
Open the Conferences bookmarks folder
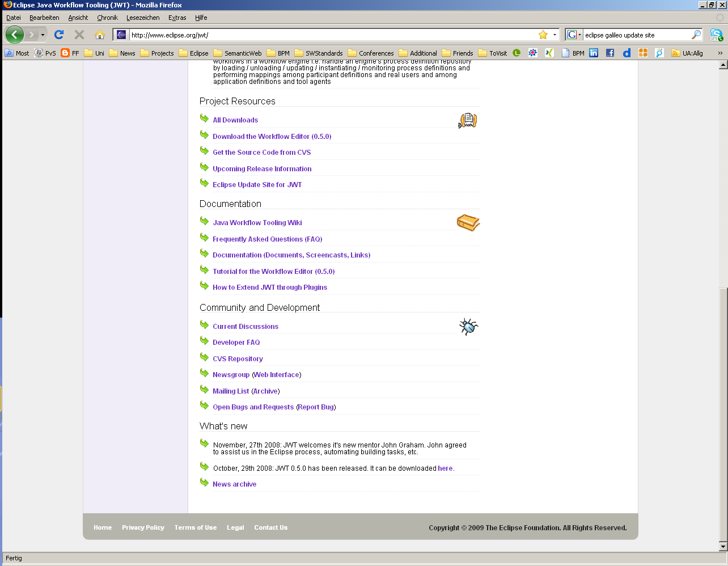(x=371, y=53)
